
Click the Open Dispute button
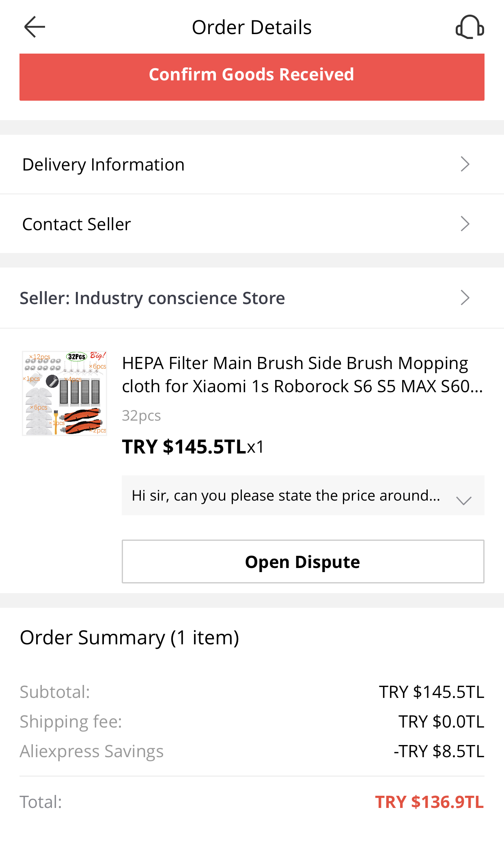[x=303, y=562]
